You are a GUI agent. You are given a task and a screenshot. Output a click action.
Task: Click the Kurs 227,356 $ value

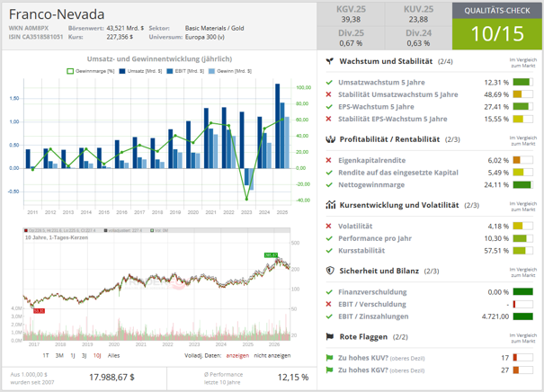click(x=120, y=37)
